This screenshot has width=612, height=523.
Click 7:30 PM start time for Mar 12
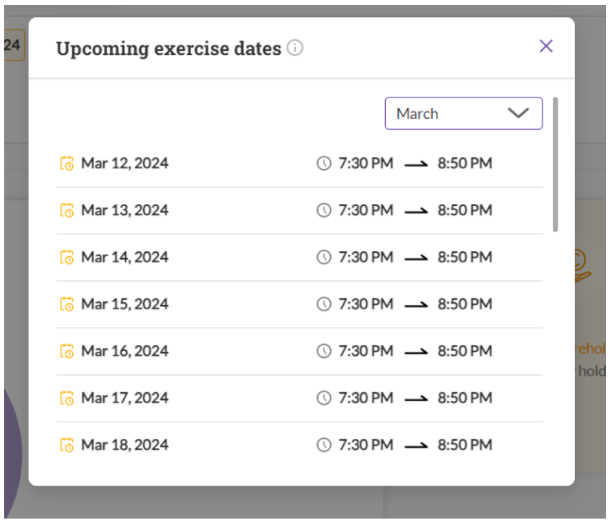click(366, 164)
